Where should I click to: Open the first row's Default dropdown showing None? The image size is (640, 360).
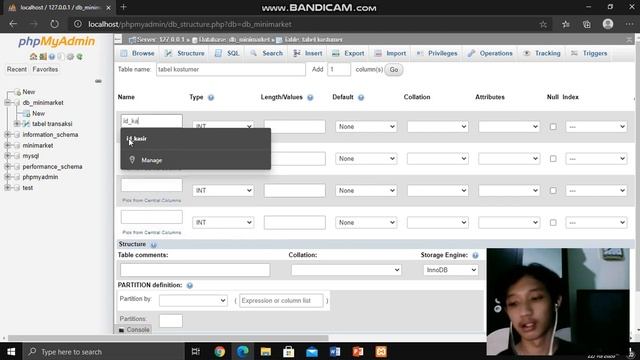tap(366, 127)
